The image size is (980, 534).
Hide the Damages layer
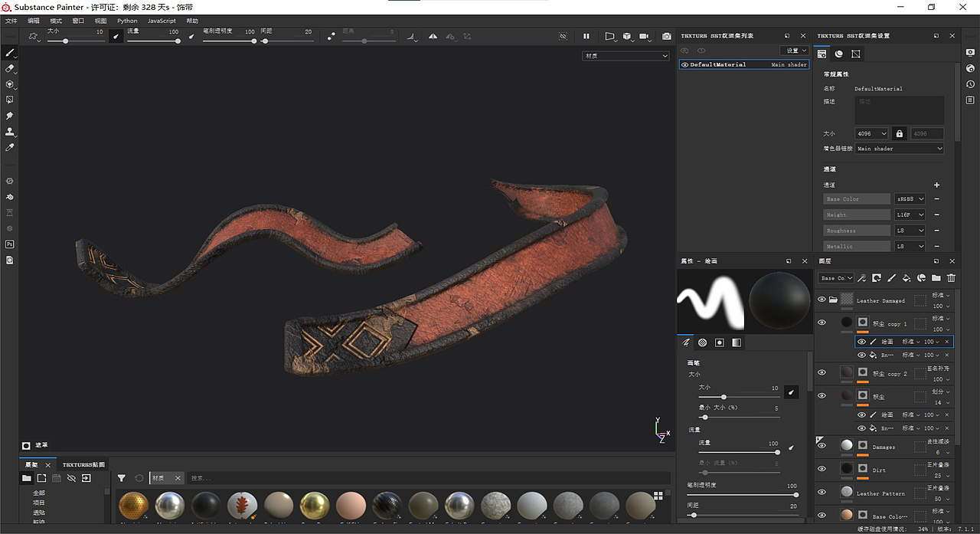coord(822,446)
